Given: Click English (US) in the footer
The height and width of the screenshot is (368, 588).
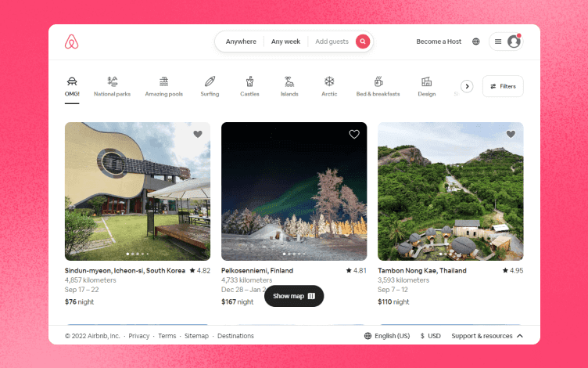Looking at the screenshot, I should 387,336.
